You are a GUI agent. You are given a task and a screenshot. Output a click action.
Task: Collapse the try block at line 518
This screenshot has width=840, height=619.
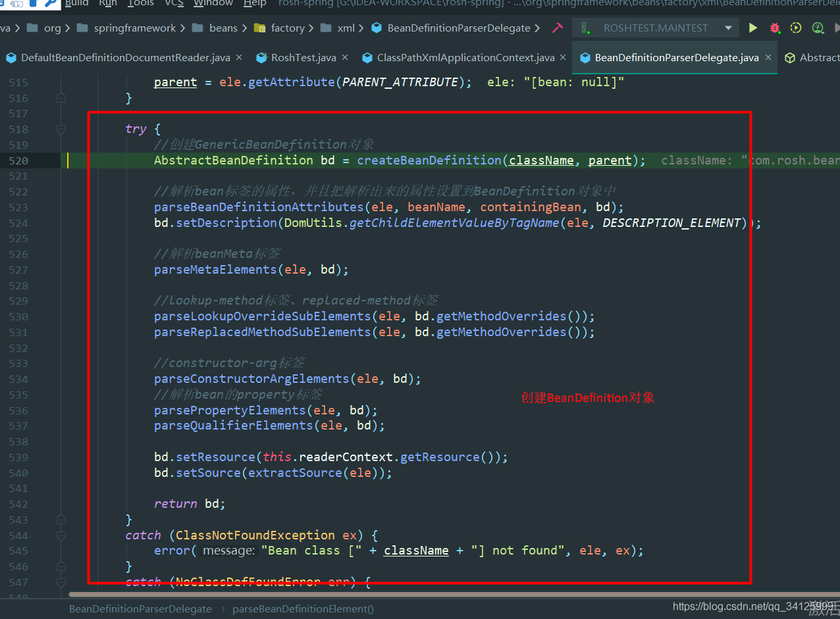(61, 130)
